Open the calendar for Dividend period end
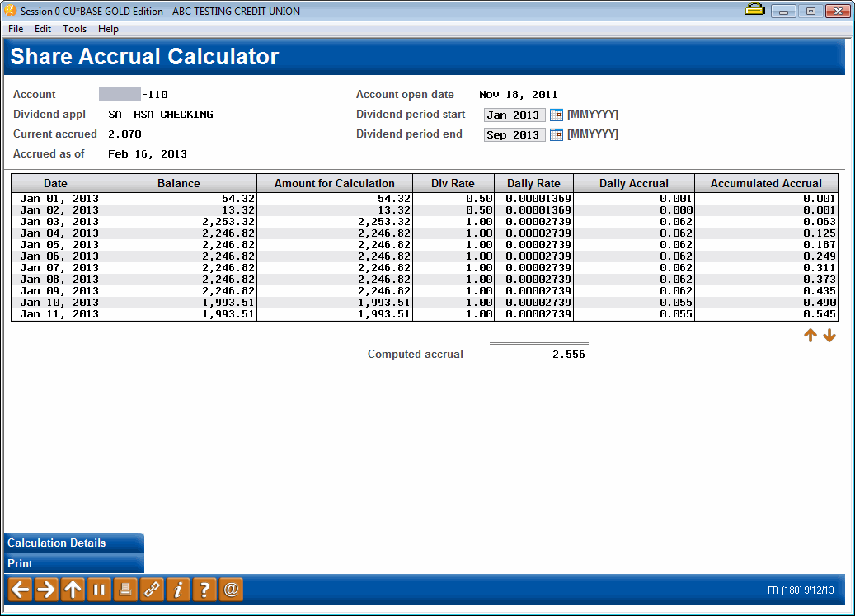 pyautogui.click(x=556, y=134)
